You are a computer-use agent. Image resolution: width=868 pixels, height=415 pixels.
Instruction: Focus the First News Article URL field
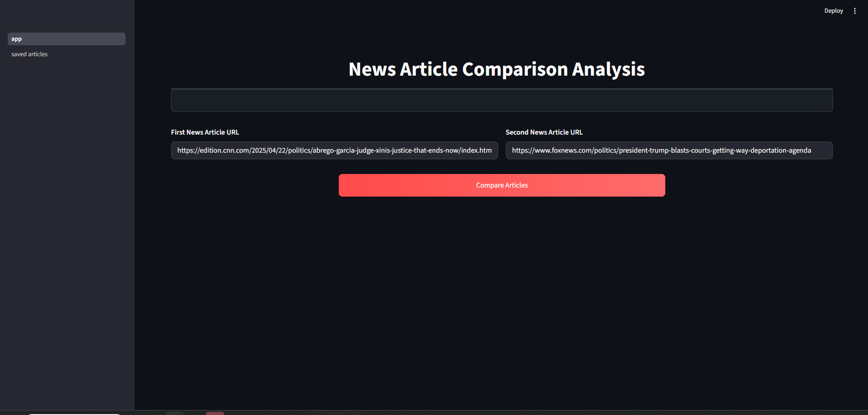[334, 150]
